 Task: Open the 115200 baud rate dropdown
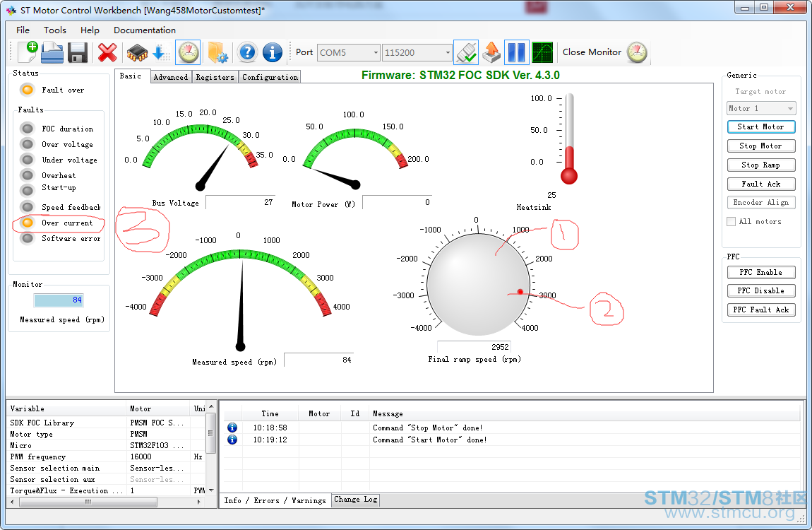coord(448,53)
